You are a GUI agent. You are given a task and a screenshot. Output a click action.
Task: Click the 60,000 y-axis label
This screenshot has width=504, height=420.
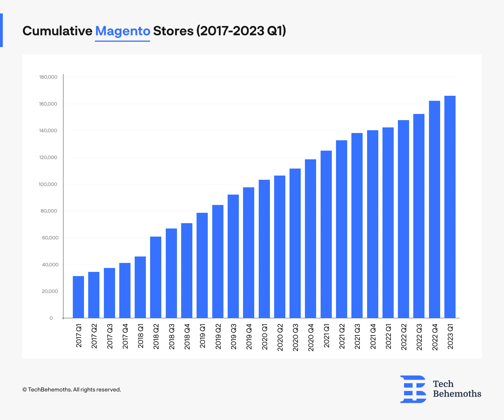(50, 238)
